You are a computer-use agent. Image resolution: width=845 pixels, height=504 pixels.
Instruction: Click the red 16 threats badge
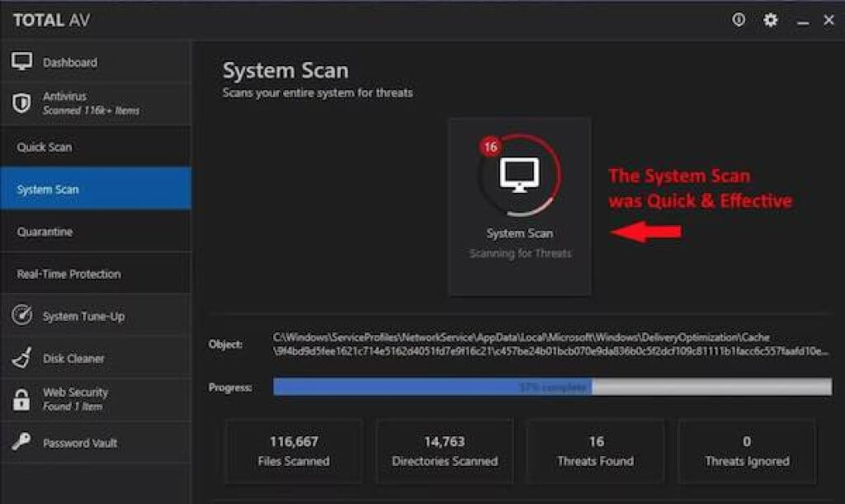click(490, 147)
